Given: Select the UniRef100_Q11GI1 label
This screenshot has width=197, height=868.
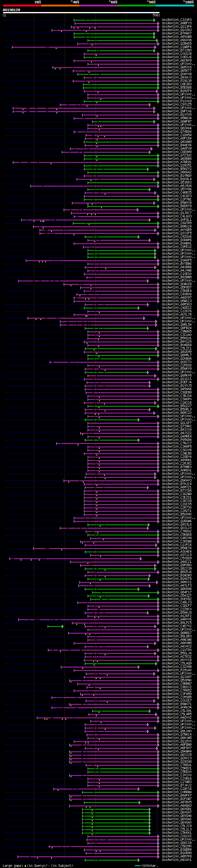Looking at the screenshot, I should pyautogui.click(x=176, y=379).
